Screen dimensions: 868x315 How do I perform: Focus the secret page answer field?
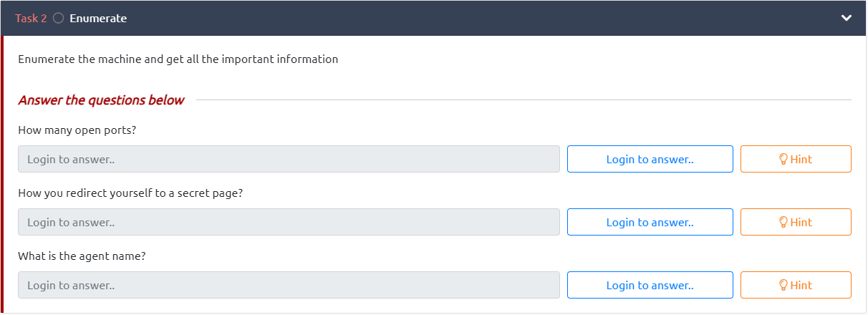pyautogui.click(x=289, y=222)
